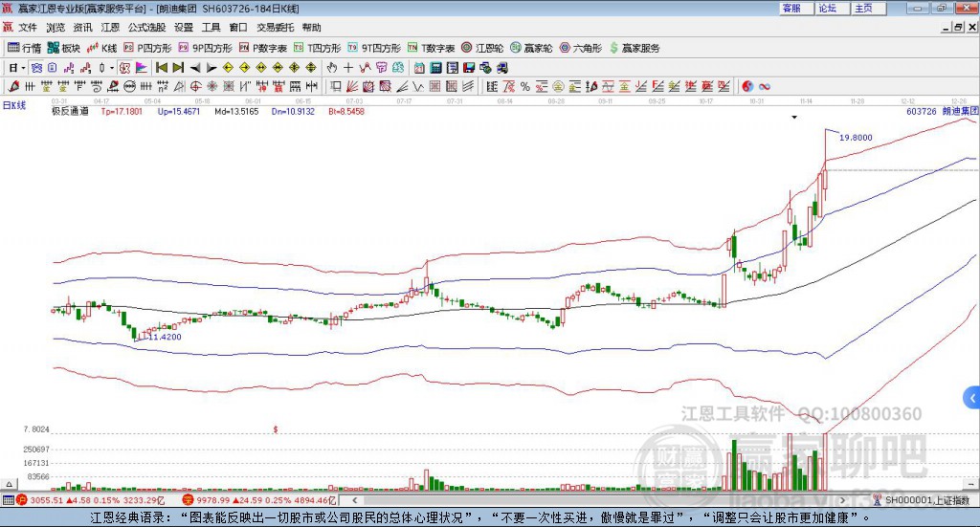This screenshot has width=980, height=527.
Task: Click the Bt=8.5458 value
Action: click(346, 111)
